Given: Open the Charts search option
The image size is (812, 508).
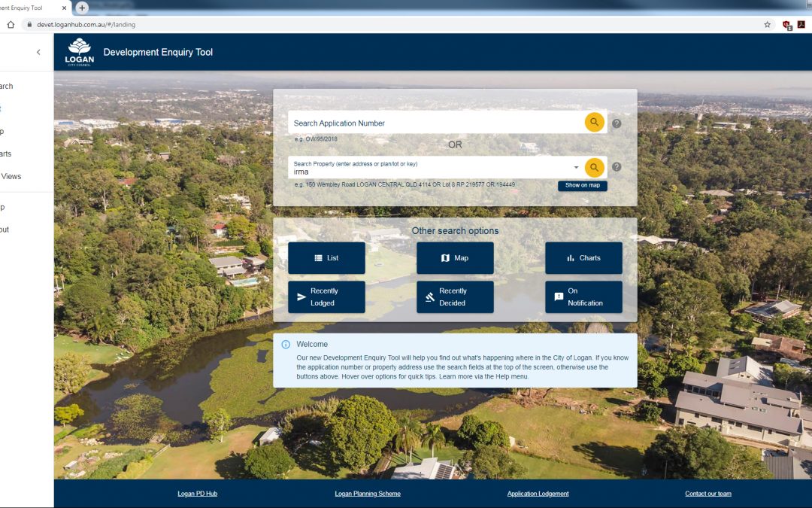Looking at the screenshot, I should tap(583, 257).
